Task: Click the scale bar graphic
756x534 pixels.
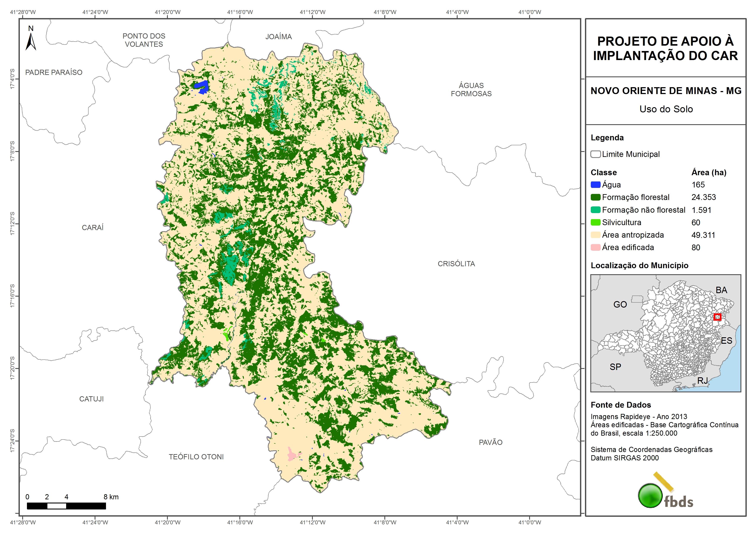Action: click(66, 506)
